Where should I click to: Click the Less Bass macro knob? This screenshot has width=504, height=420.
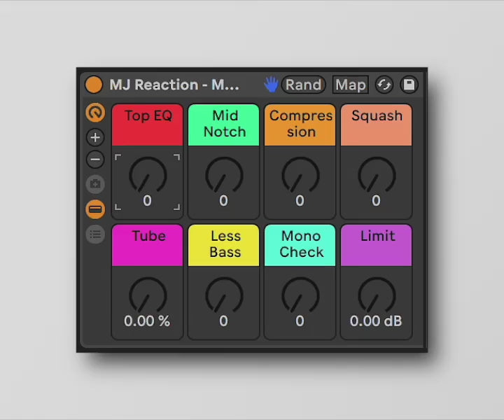click(224, 295)
